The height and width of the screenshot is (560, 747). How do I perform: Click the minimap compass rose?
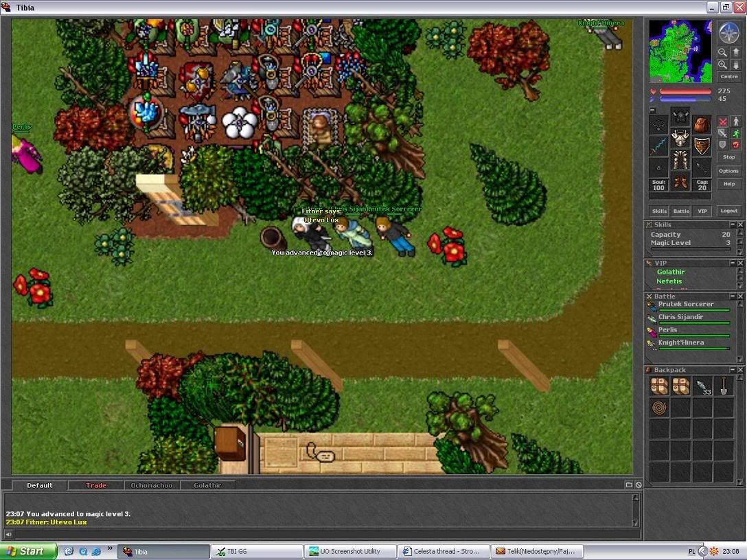click(728, 33)
